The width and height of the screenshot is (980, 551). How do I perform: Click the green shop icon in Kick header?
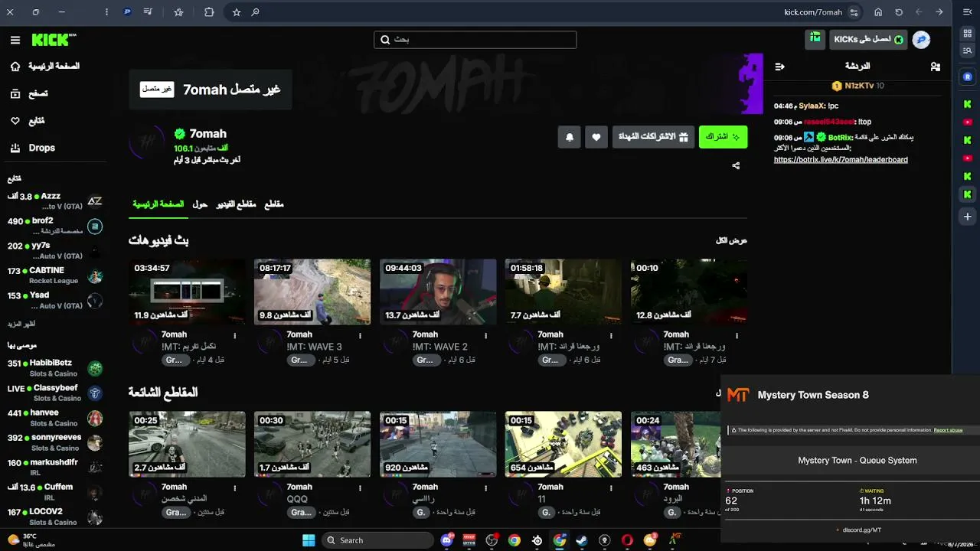coord(815,38)
